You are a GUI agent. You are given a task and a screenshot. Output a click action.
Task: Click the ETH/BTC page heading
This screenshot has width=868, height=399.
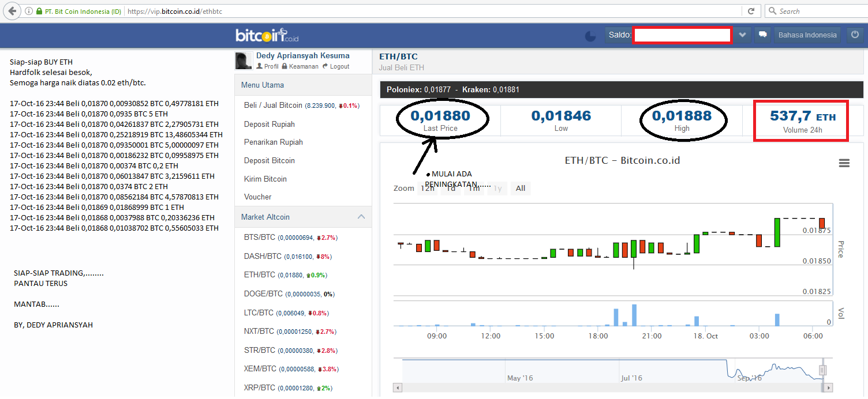pos(398,57)
